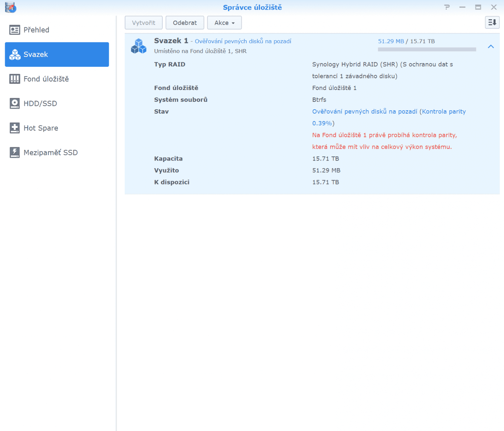Open the Akce dropdown menu

pos(224,23)
